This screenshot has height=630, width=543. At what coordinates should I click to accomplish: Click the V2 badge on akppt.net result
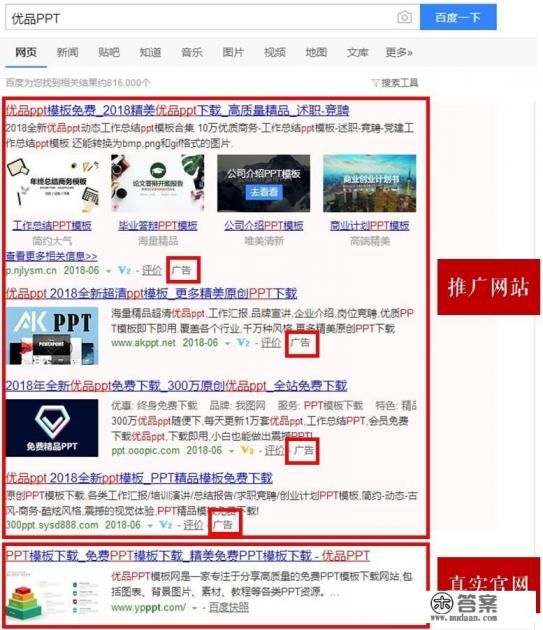[244, 343]
